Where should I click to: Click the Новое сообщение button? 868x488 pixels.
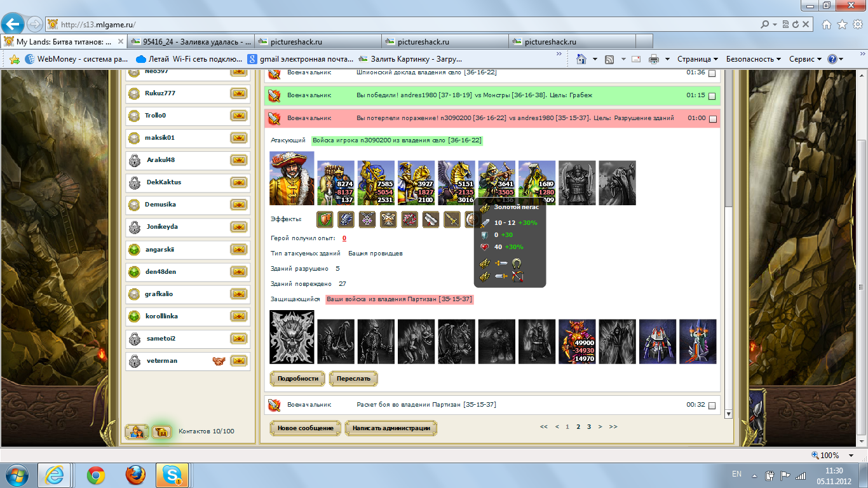(x=305, y=428)
